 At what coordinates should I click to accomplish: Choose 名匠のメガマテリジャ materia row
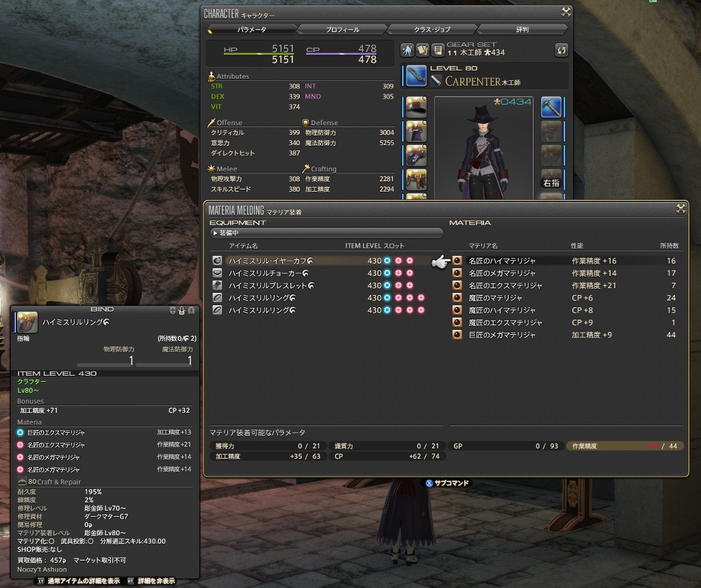pyautogui.click(x=566, y=272)
